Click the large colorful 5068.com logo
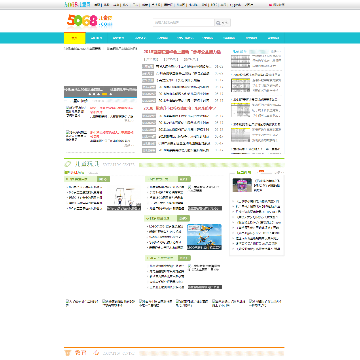Viewport: 360px width, 360px height. (x=89, y=20)
